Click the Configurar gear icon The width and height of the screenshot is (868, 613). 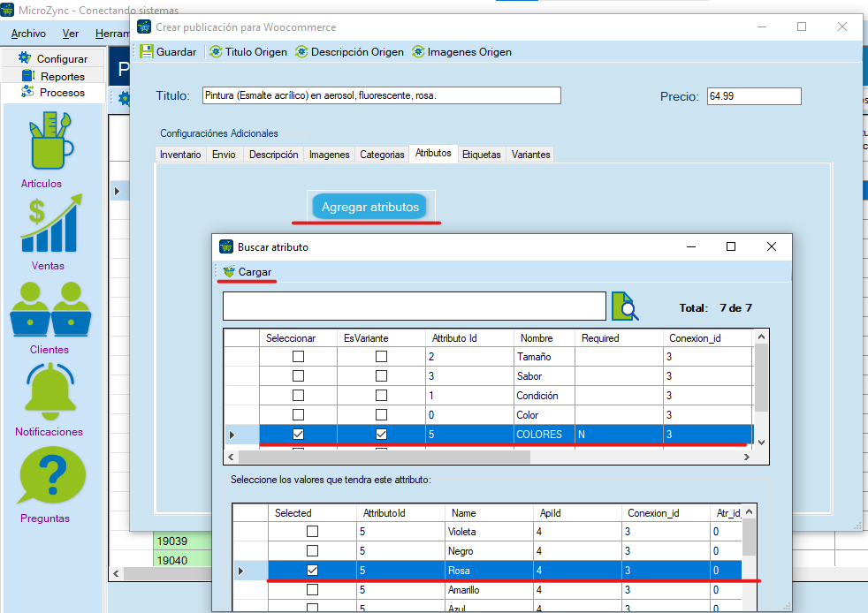pyautogui.click(x=25, y=57)
